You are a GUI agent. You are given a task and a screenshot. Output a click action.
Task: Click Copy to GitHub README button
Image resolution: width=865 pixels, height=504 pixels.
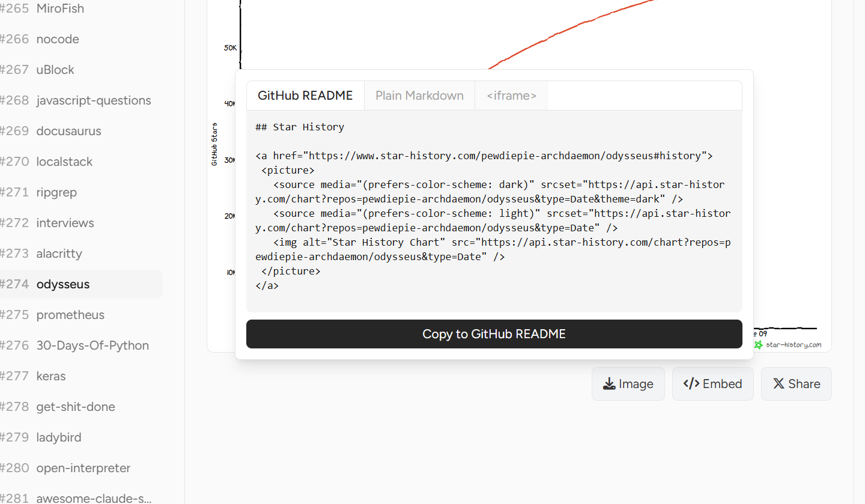point(494,334)
